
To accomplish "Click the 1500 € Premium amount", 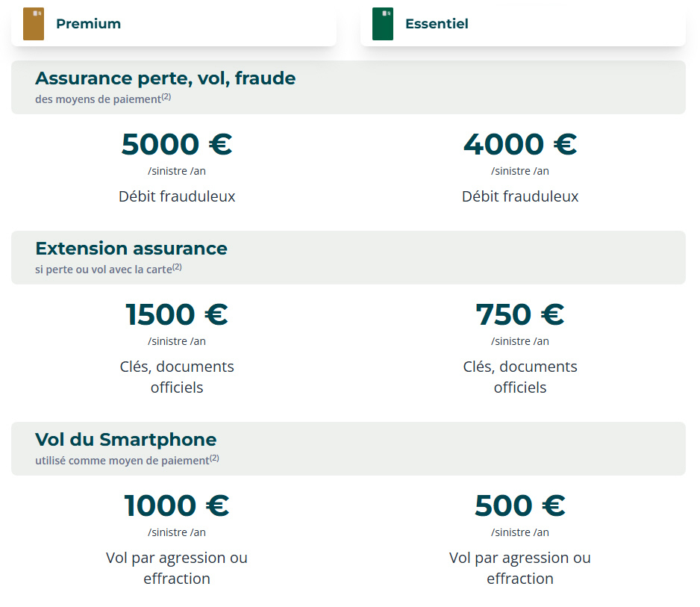I will (177, 314).
